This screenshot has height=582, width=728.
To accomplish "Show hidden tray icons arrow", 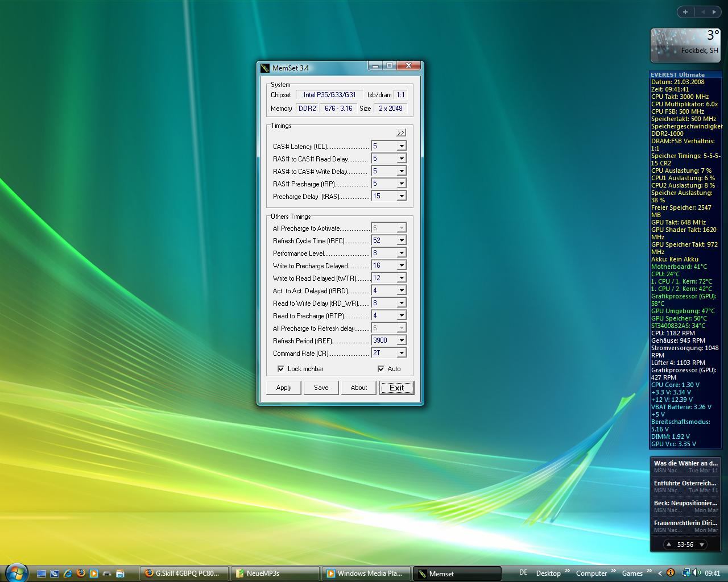I will click(660, 573).
